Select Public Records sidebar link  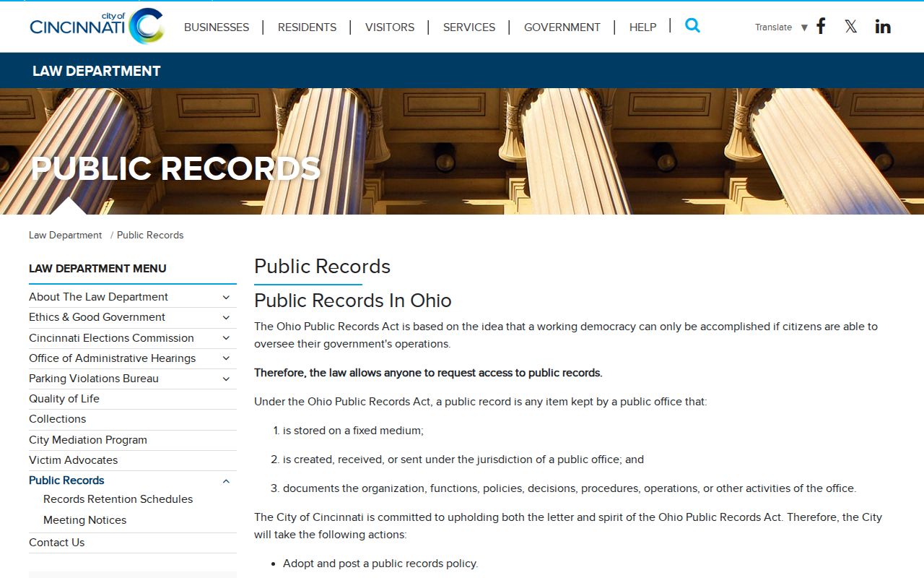66,480
